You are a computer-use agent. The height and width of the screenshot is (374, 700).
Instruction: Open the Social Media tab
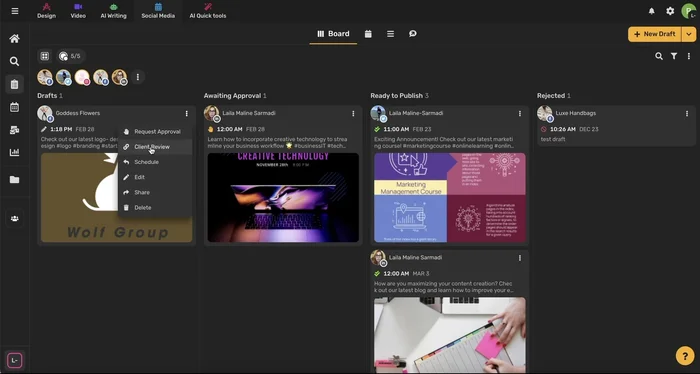(x=158, y=11)
